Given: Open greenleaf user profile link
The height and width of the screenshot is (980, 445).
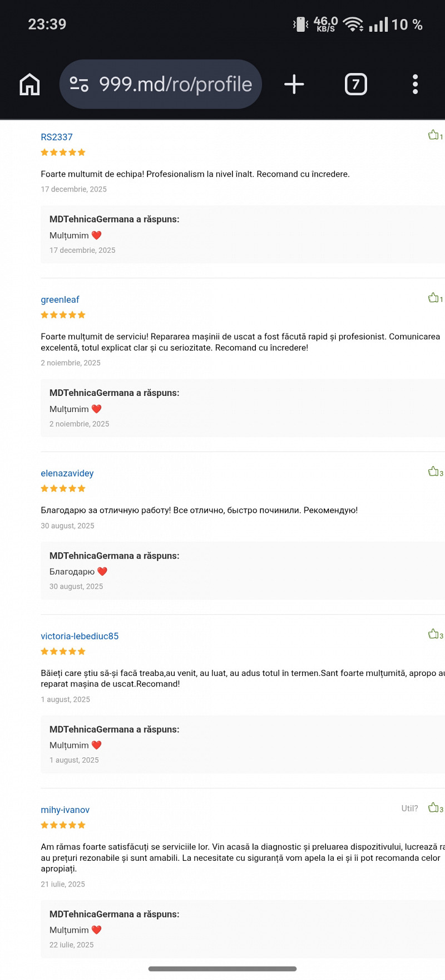Looking at the screenshot, I should coord(60,300).
